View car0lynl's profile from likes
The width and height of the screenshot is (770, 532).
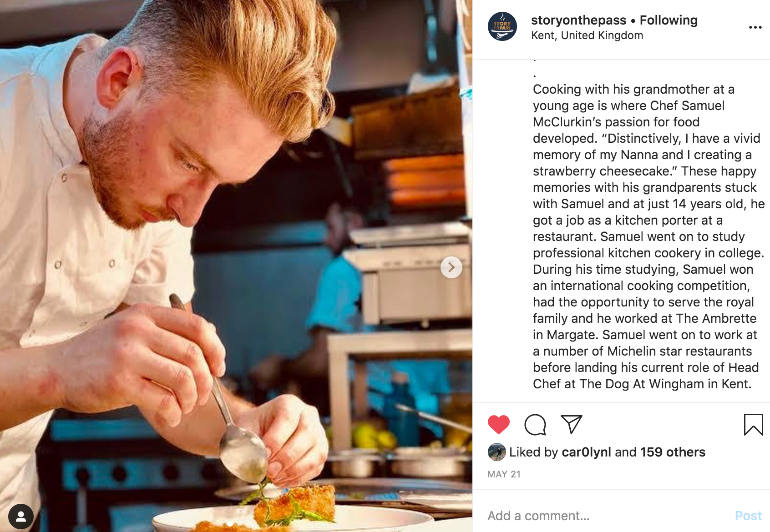pos(586,452)
